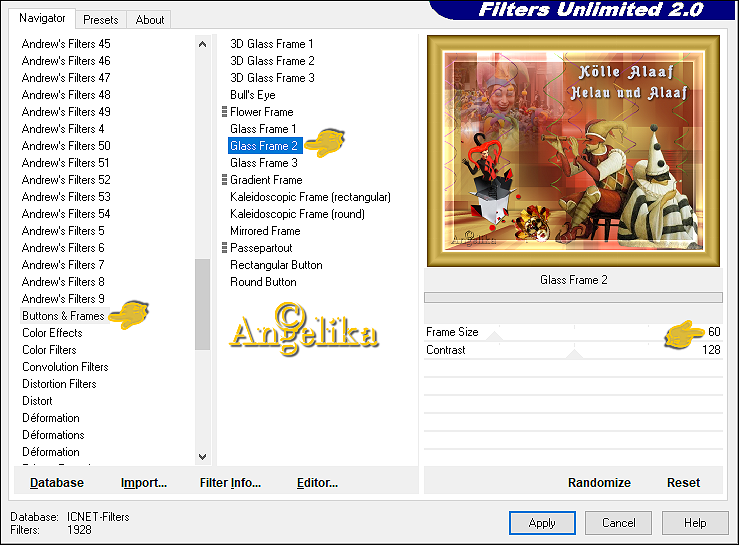Open Help
Viewport: 739px width, 545px height.
(695, 523)
